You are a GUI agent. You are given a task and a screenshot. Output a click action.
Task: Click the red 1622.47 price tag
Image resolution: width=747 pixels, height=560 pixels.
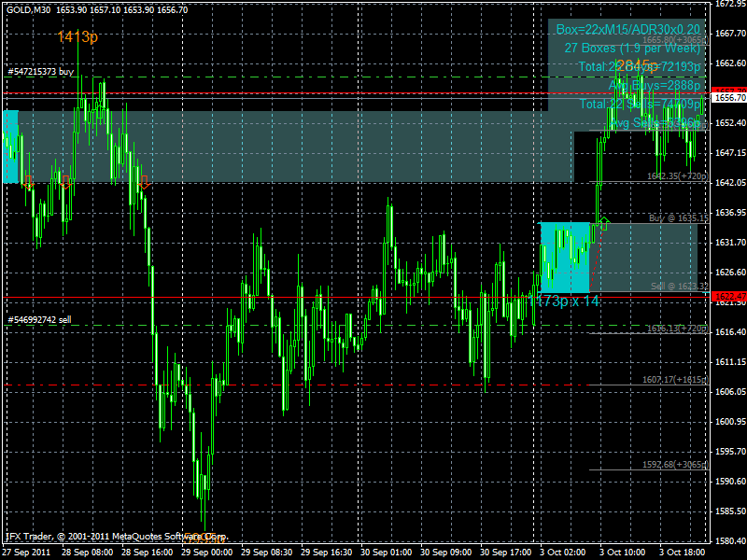(x=727, y=296)
